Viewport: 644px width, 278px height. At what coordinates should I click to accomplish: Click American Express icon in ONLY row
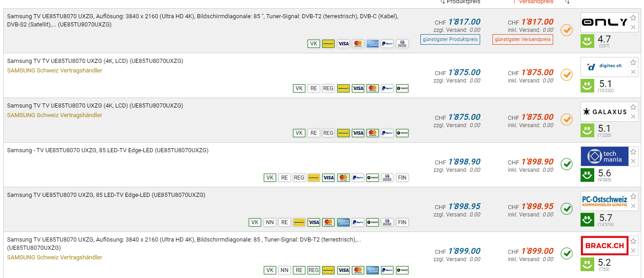tap(372, 44)
